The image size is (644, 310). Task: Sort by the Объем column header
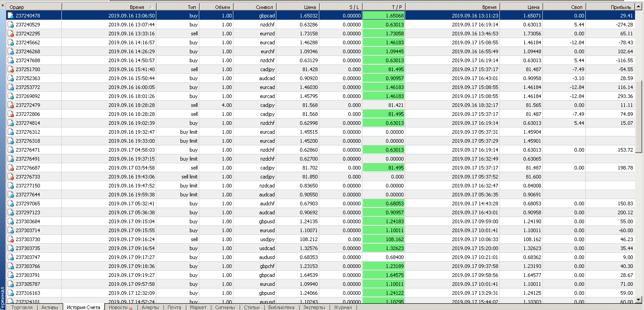click(216, 7)
